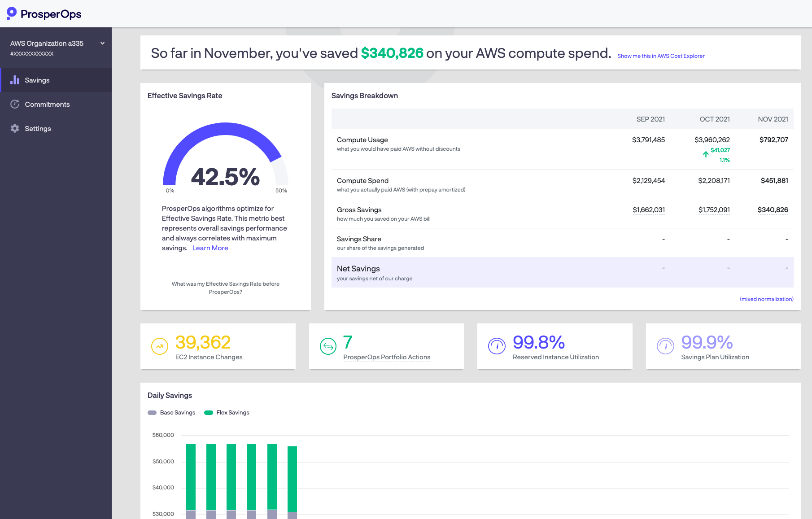The height and width of the screenshot is (519, 812).
Task: Click the ProsperOps logo
Action: tap(43, 14)
